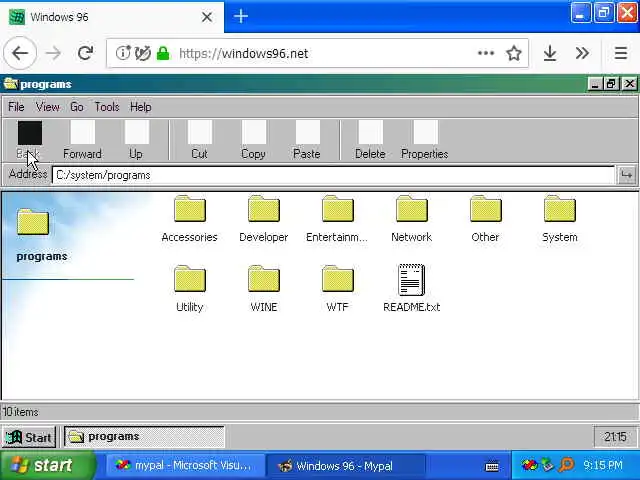Expand more browser tools chevron
This screenshot has width=640, height=480.
[582, 53]
